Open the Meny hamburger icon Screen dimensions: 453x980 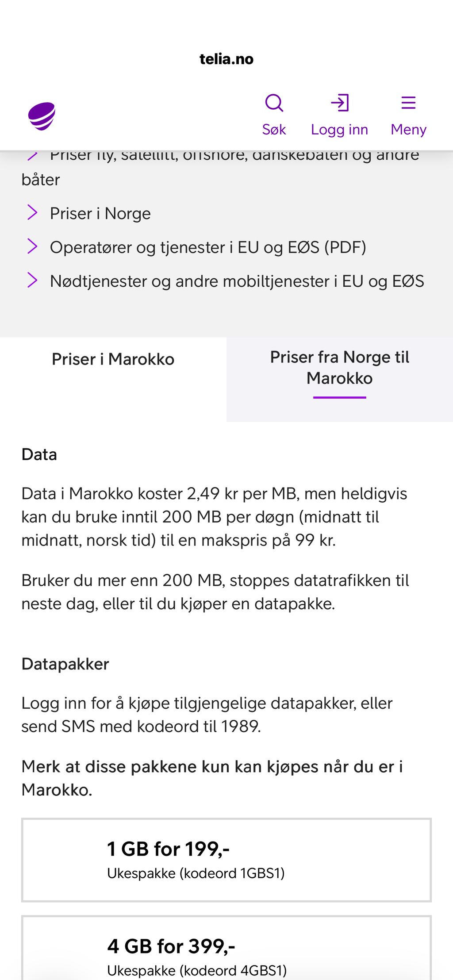click(408, 103)
